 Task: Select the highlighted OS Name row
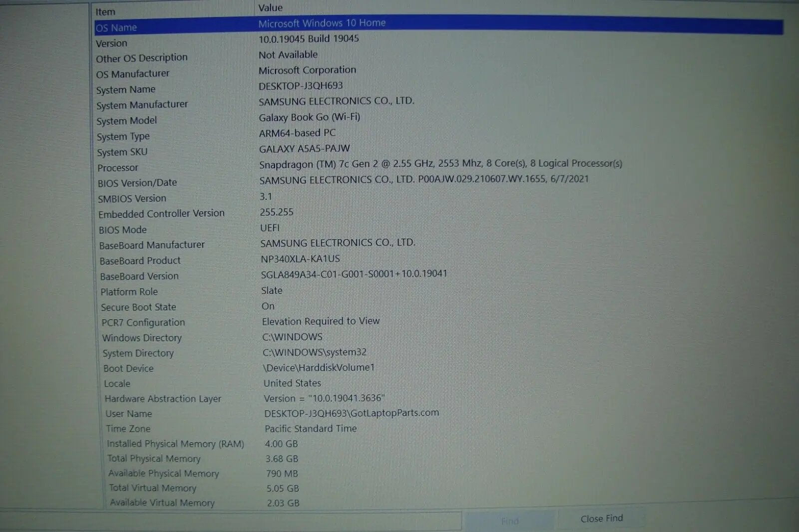(x=438, y=25)
